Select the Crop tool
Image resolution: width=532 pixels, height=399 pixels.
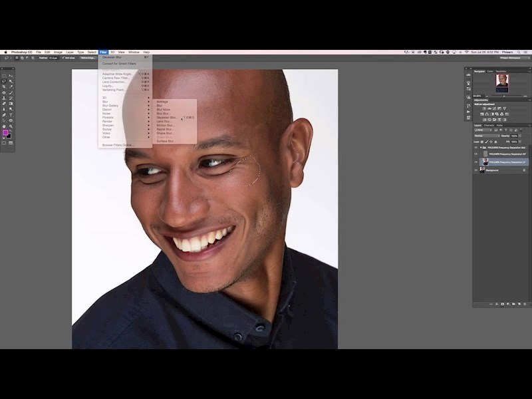point(4,87)
